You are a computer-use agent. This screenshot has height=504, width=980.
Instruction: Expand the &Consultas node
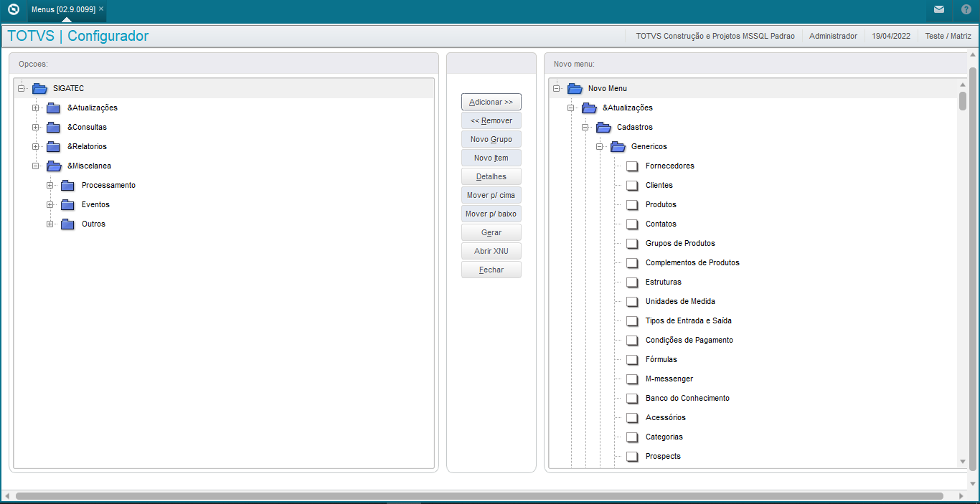[x=35, y=127]
